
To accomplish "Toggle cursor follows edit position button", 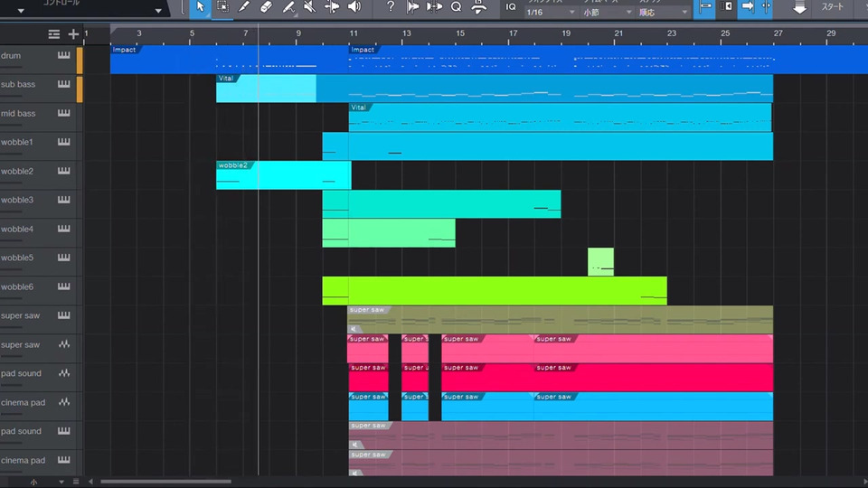I will (766, 7).
